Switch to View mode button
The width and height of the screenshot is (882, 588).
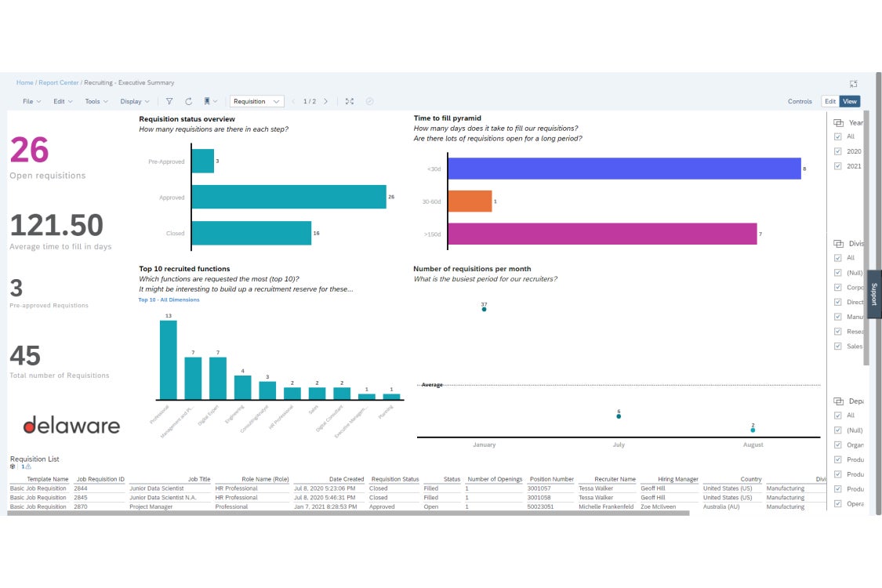(x=849, y=101)
